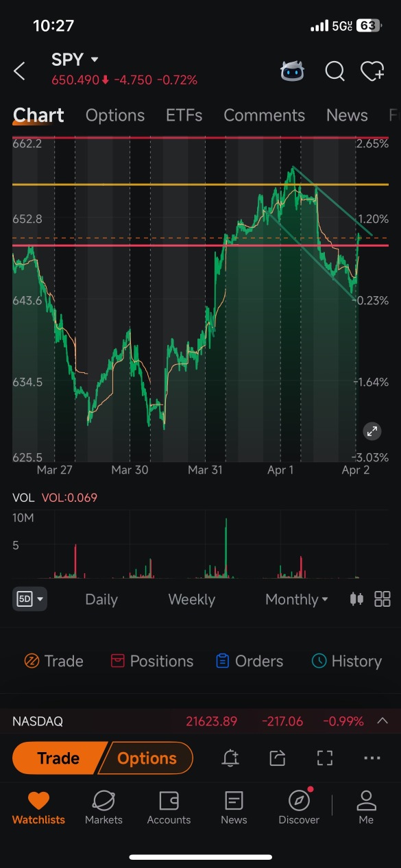401x868 pixels.
Task: Set a price alert bell icon
Action: [230, 758]
